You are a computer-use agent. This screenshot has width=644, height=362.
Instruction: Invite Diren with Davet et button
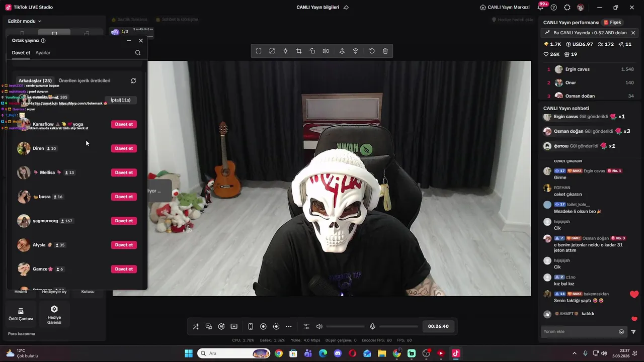click(x=124, y=148)
